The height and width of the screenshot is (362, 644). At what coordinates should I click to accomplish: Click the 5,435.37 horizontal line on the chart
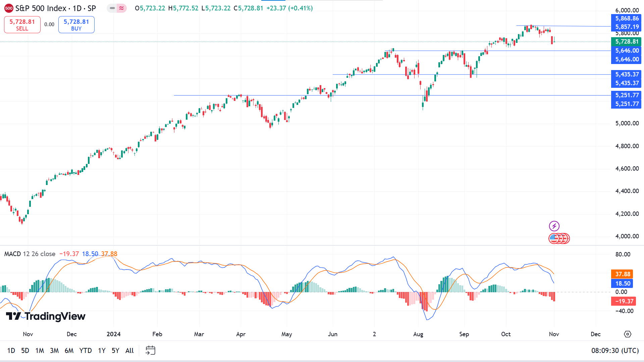(471, 74)
